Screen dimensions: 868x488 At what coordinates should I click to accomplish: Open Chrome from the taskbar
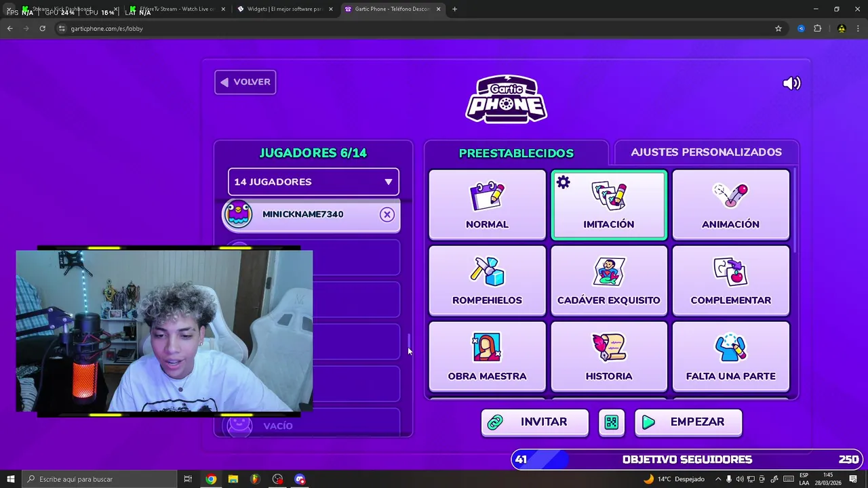[x=211, y=479]
